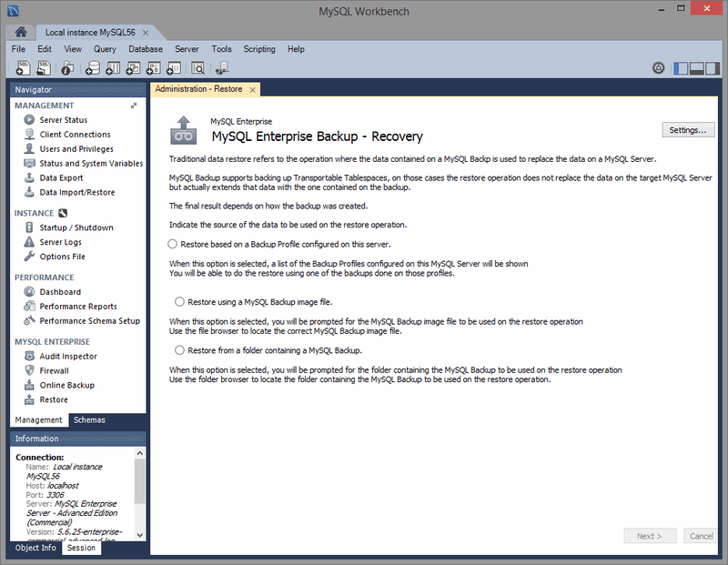Open the object inspector icon
The width and height of the screenshot is (728, 565).
[67, 68]
